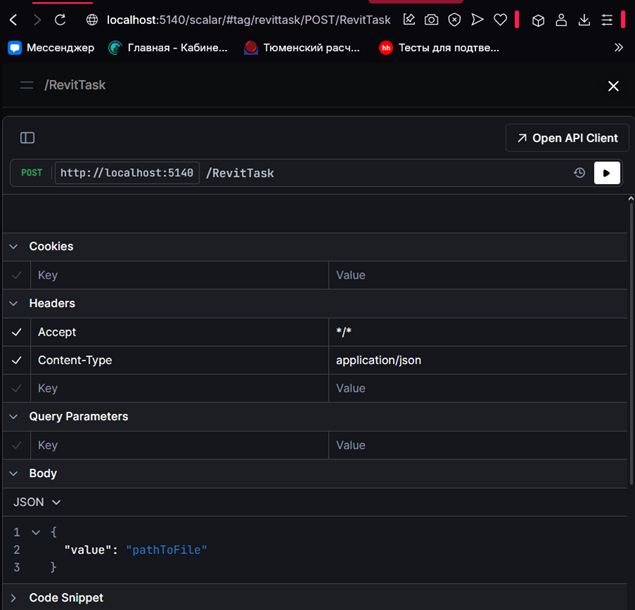Disable the Accept header checkbox

16,332
